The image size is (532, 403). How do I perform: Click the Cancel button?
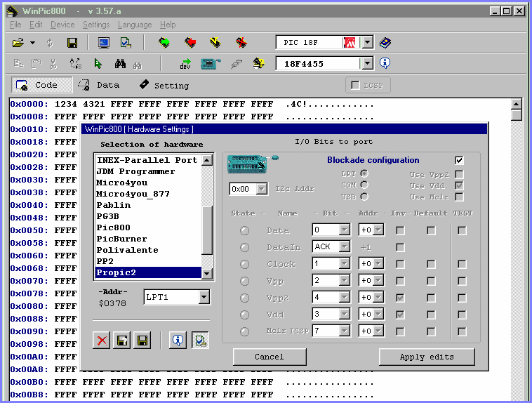270,357
